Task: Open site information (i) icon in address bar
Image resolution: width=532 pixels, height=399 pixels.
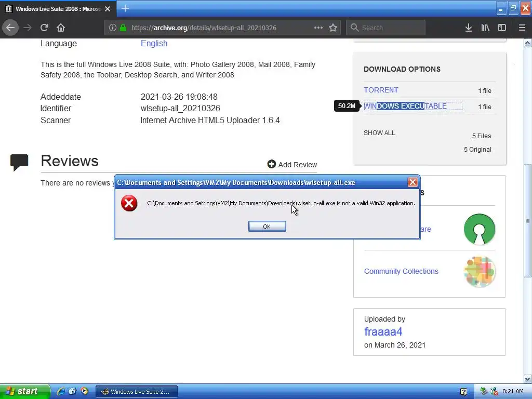Action: tap(112, 28)
